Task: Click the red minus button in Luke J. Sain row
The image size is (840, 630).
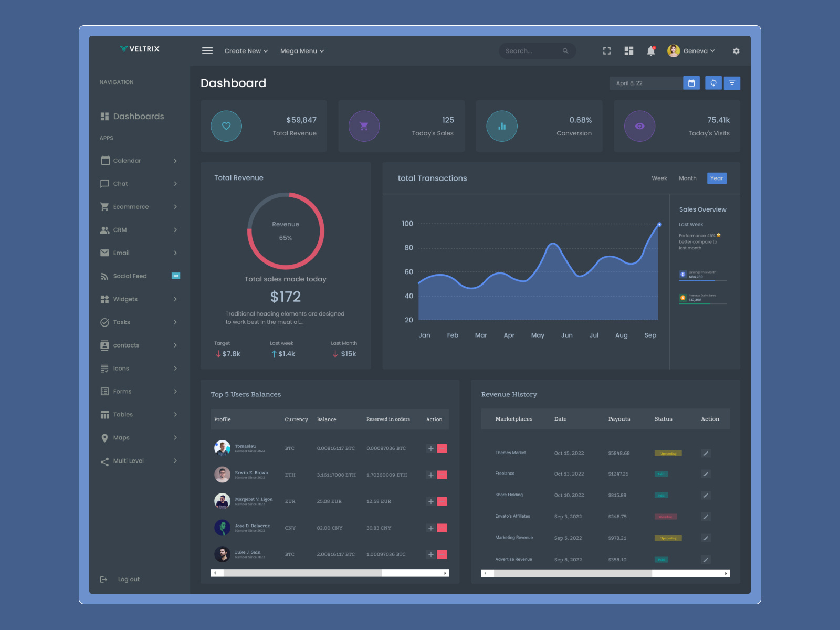Action: pyautogui.click(x=442, y=554)
